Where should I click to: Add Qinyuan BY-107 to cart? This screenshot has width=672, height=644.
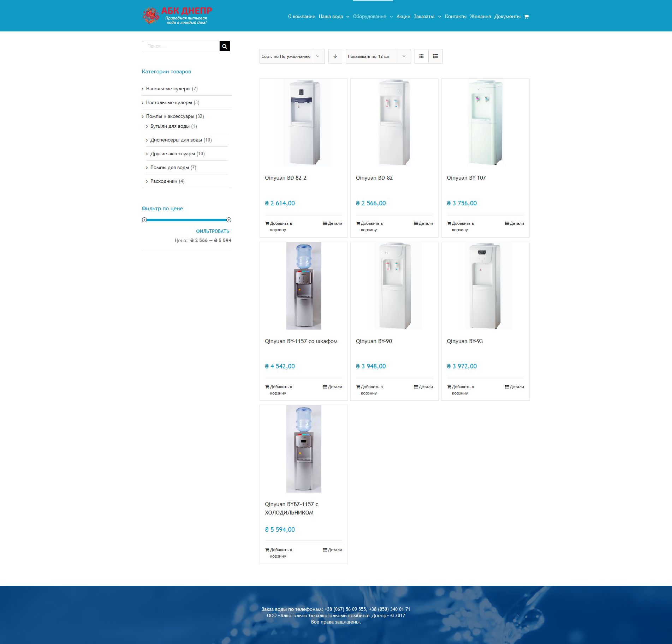460,227
